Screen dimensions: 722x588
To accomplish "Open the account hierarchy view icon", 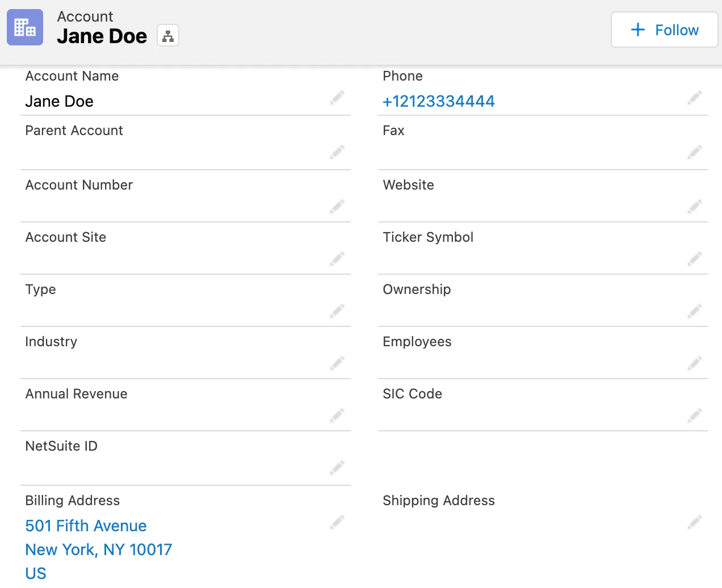I will 167,35.
